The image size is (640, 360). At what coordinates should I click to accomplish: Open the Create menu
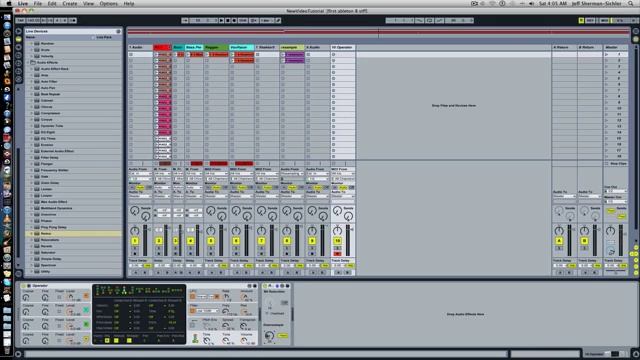tap(70, 3)
